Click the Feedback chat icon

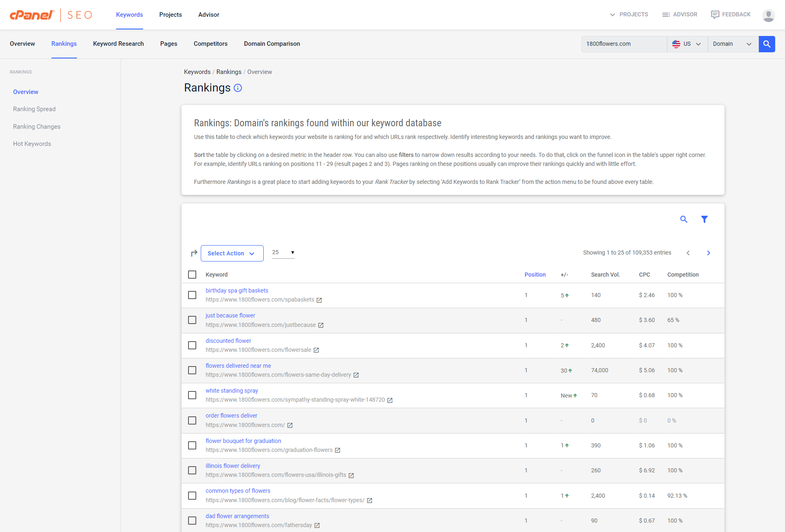715,15
